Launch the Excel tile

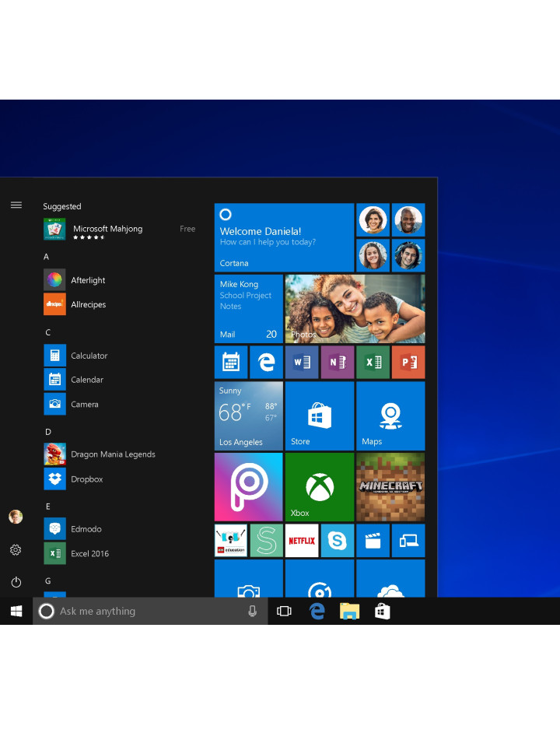click(x=373, y=362)
